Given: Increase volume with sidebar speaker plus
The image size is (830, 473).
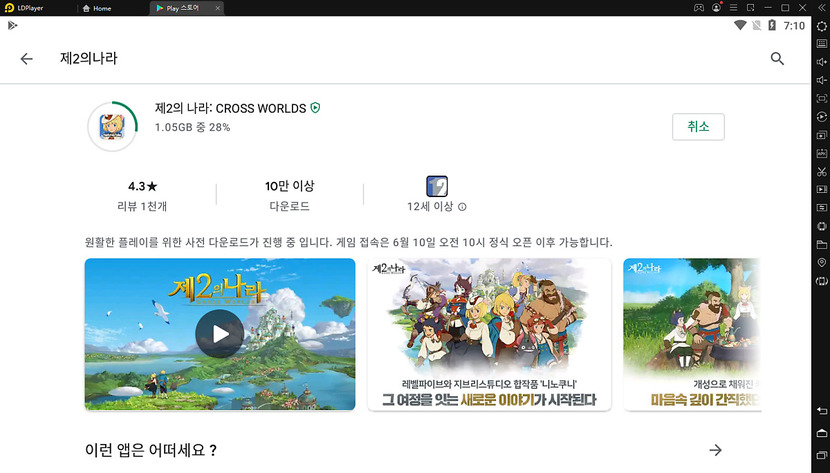Looking at the screenshot, I should (x=822, y=62).
